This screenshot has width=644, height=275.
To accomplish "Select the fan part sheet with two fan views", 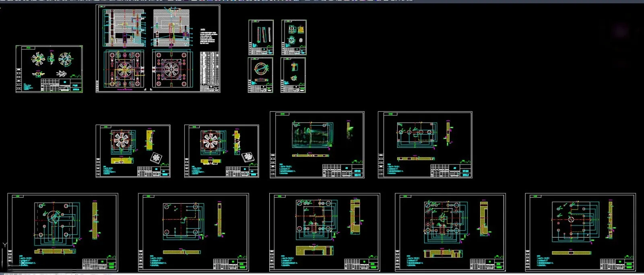I will pyautogui.click(x=49, y=69).
